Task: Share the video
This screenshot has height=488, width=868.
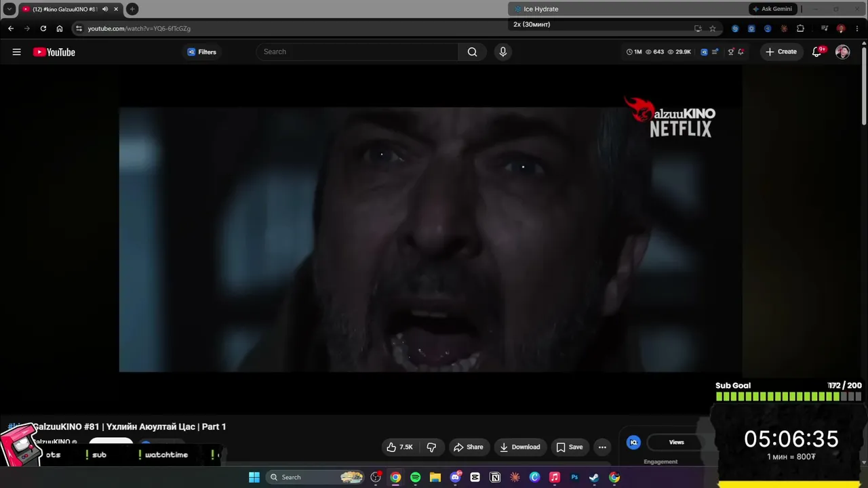Action: [x=468, y=447]
